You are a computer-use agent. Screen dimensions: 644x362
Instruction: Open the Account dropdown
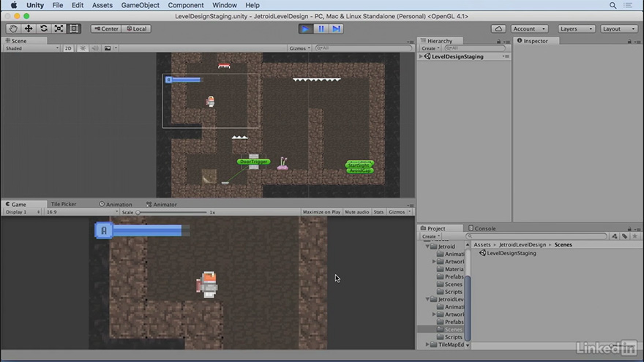pyautogui.click(x=529, y=29)
